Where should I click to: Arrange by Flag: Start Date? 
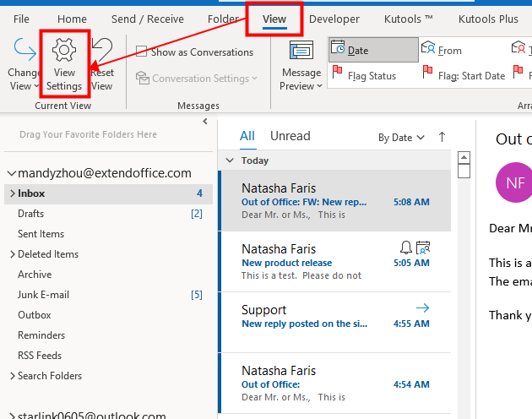pos(464,76)
